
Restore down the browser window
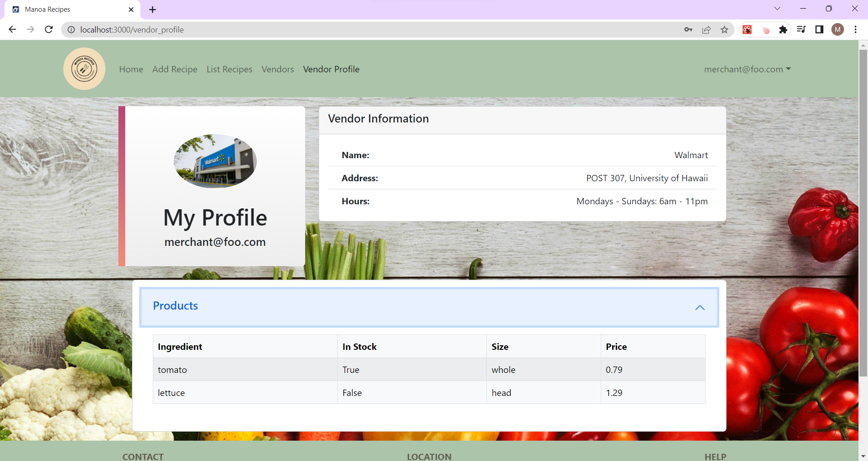(829, 9)
